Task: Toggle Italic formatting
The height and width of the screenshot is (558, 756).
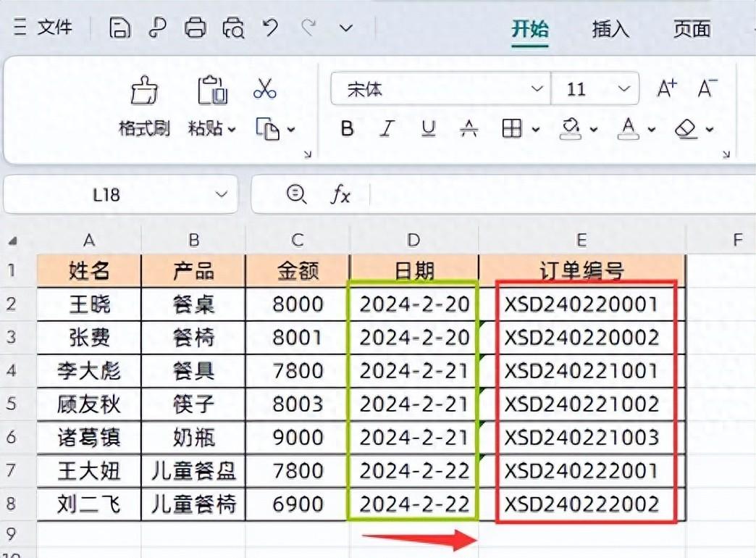Action: tap(387, 129)
